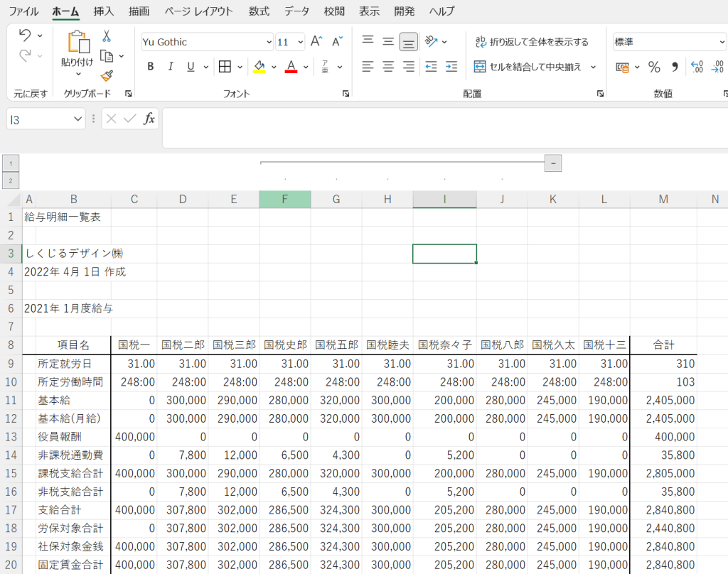
Task: Toggle bold formatting
Action: click(151, 67)
